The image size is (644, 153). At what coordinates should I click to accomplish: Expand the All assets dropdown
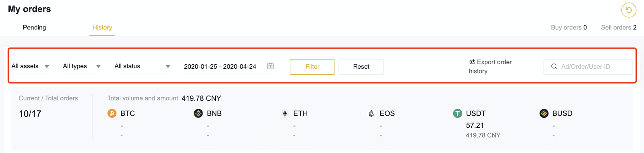[31, 66]
